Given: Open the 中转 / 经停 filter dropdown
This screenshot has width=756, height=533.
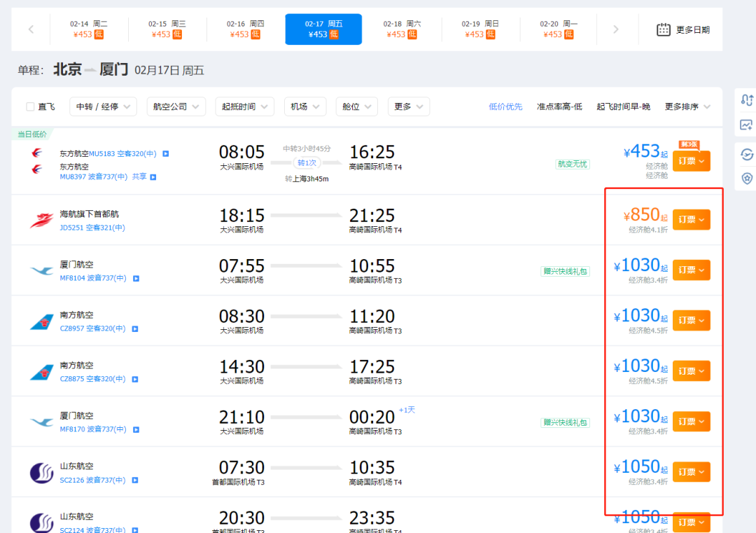Looking at the screenshot, I should [103, 106].
